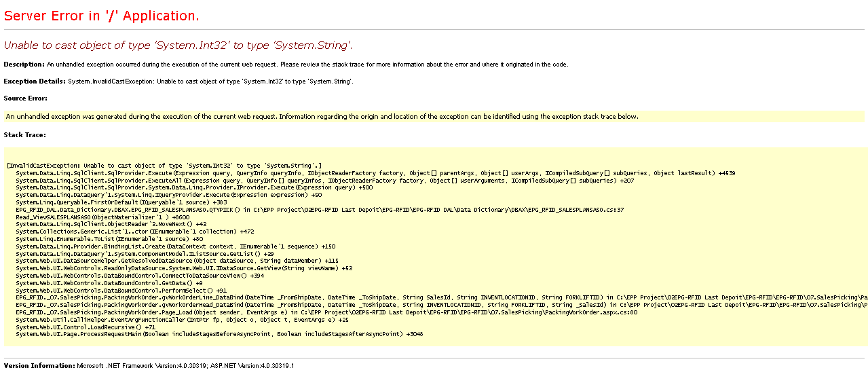Click the "gvWorkOrderHead_DataBind" stack line
Viewport: 868px width, 387px height.
point(442,305)
